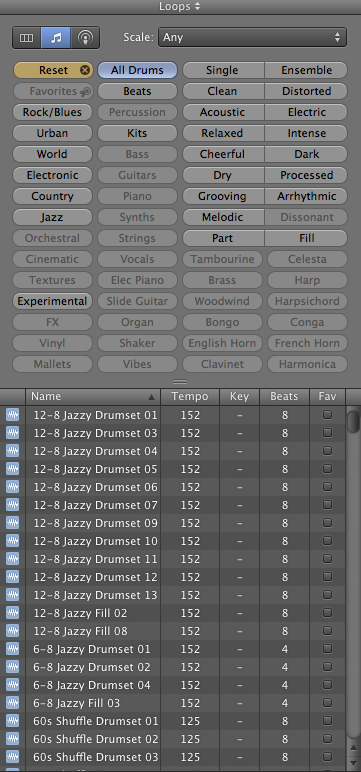361x772 pixels.
Task: Click loop icon for 12-8 Jazzy Drumset 06
Action: click(12, 487)
